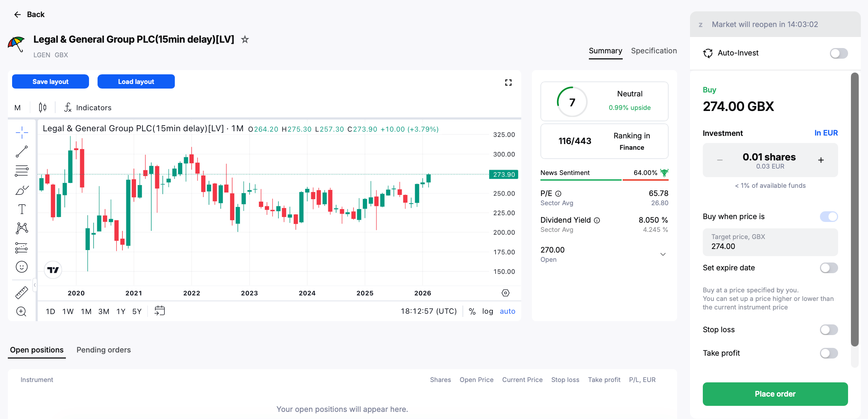
Task: Click the Save layout button
Action: (51, 81)
